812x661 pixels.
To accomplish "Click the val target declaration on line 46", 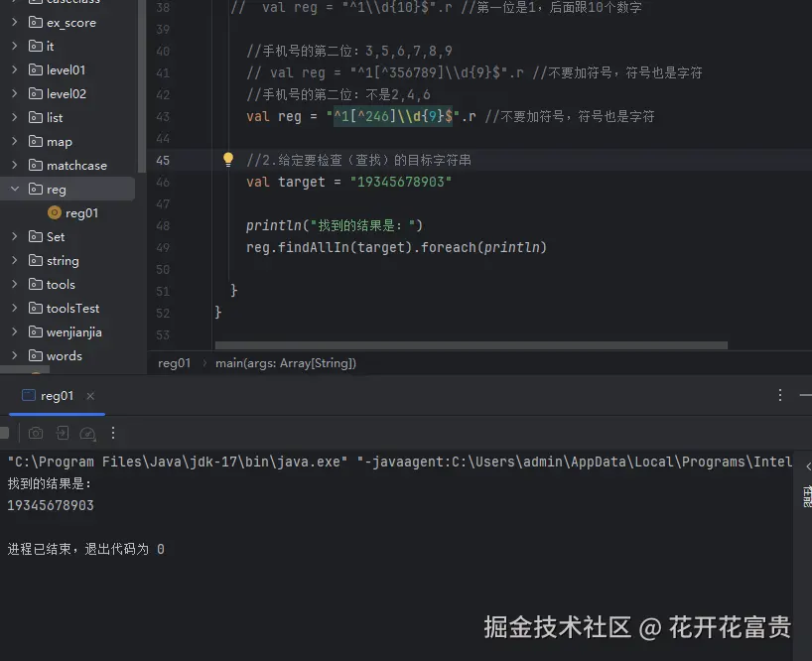I will pyautogui.click(x=348, y=182).
